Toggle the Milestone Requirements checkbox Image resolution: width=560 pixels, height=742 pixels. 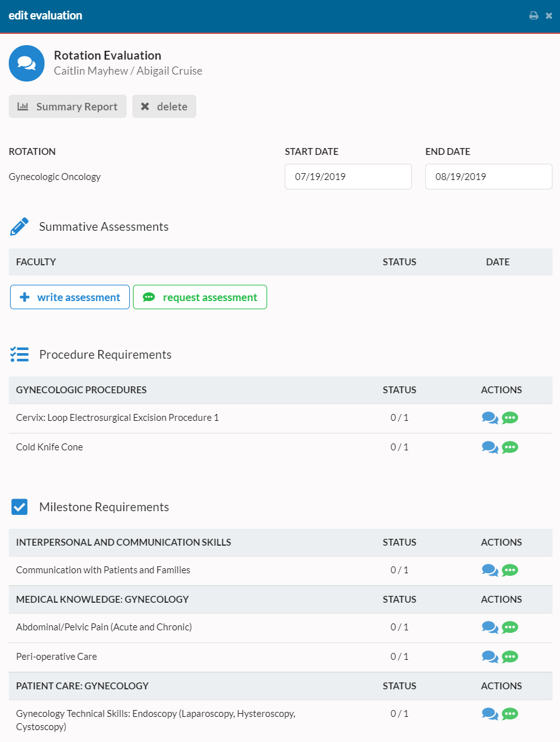pos(19,507)
